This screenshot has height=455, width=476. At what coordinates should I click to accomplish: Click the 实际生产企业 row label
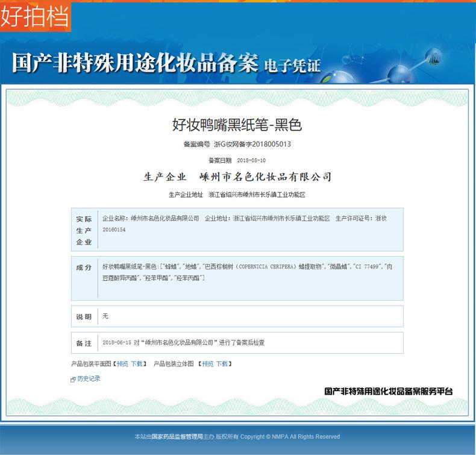[x=84, y=230]
